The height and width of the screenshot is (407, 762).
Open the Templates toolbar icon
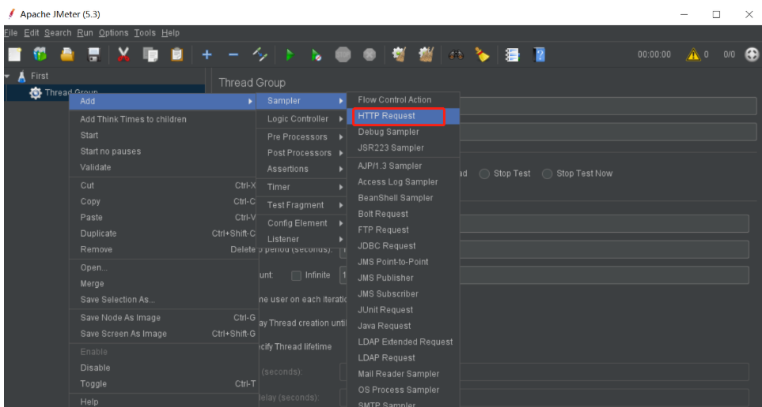40,55
